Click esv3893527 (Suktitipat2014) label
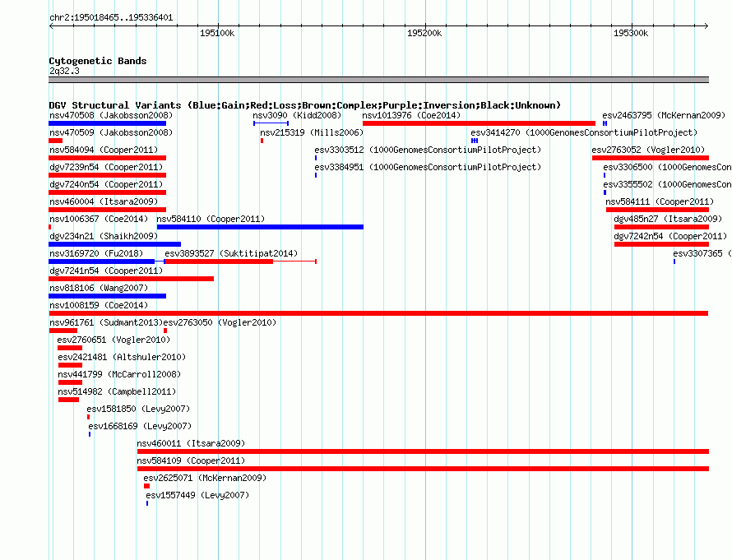 [231, 253]
